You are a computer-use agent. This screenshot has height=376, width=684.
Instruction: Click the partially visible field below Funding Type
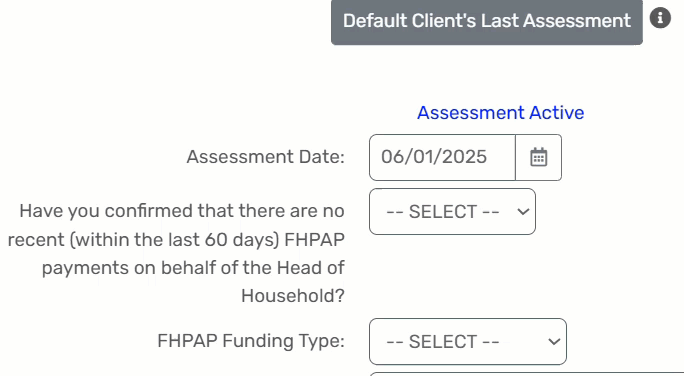(x=527, y=374)
